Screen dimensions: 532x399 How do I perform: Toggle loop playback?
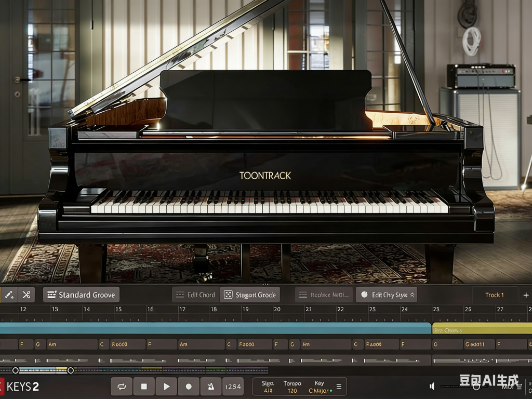click(x=122, y=387)
